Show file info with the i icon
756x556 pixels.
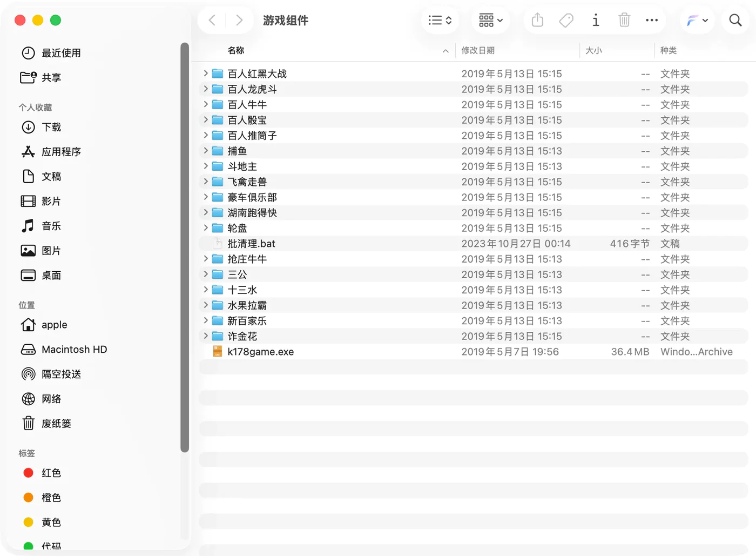(x=596, y=21)
